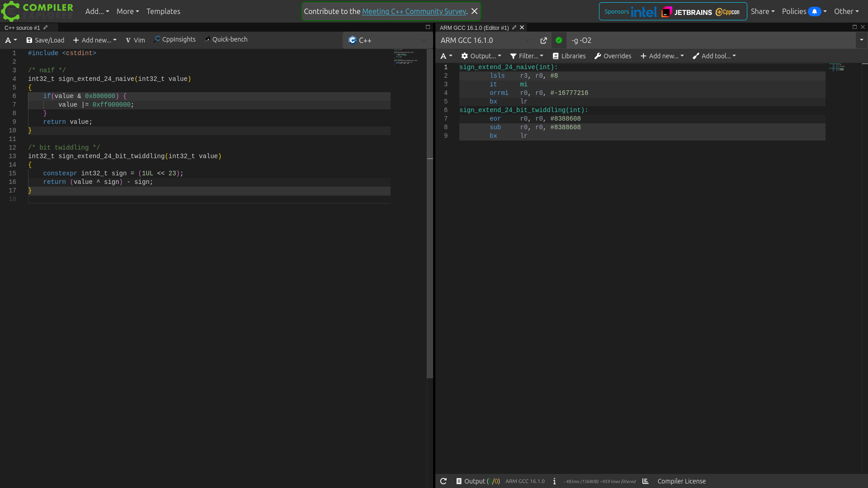868x488 pixels.
Task: Rename C++ source #1 tab pencil icon
Action: coord(45,28)
